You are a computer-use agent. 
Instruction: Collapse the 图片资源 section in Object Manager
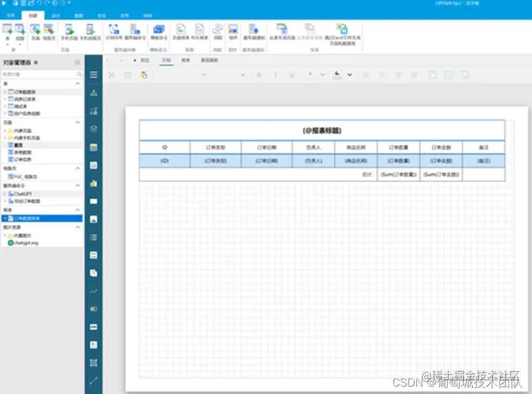coord(77,227)
